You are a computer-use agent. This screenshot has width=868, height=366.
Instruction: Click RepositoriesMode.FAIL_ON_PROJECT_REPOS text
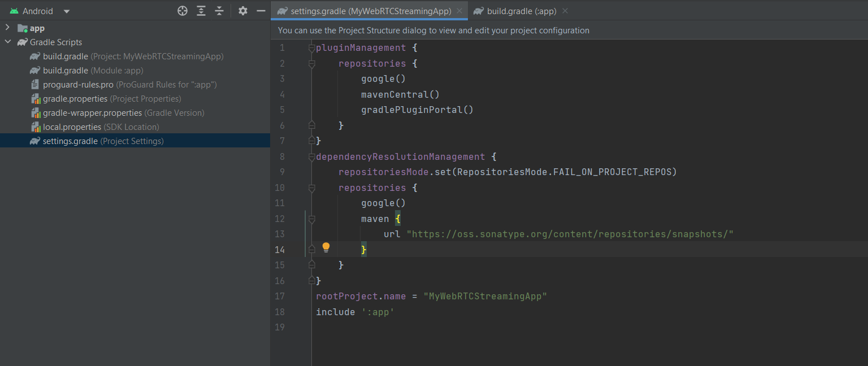(565, 172)
